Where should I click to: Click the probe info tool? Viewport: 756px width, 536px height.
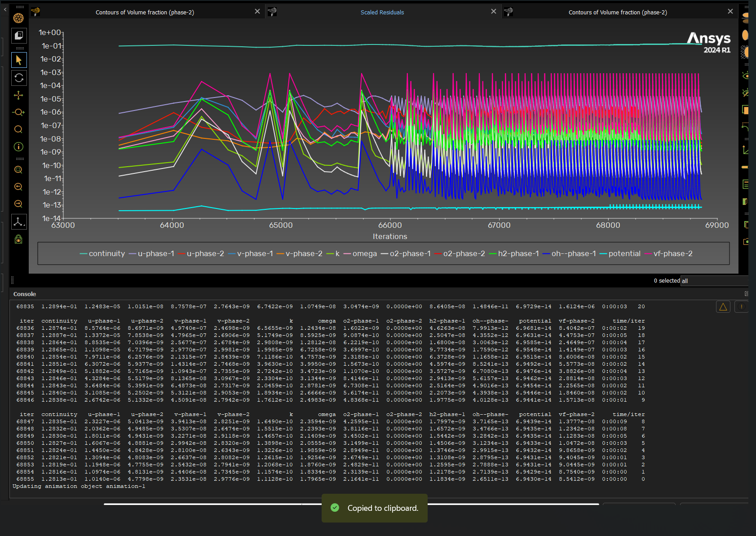pos(18,147)
